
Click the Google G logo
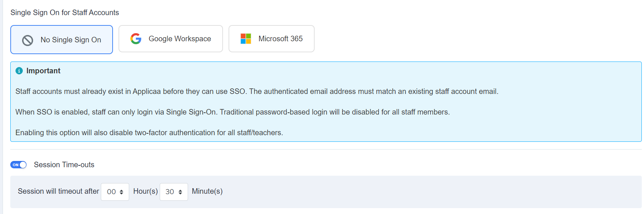136,39
